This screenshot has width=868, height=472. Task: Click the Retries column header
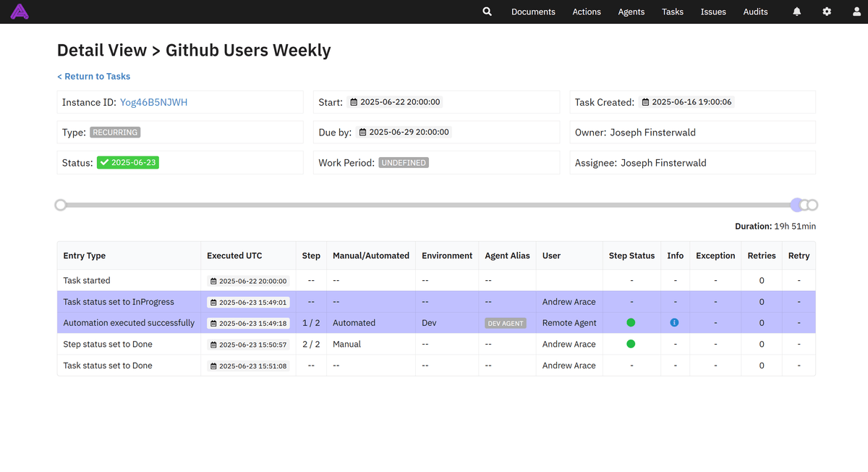click(762, 256)
